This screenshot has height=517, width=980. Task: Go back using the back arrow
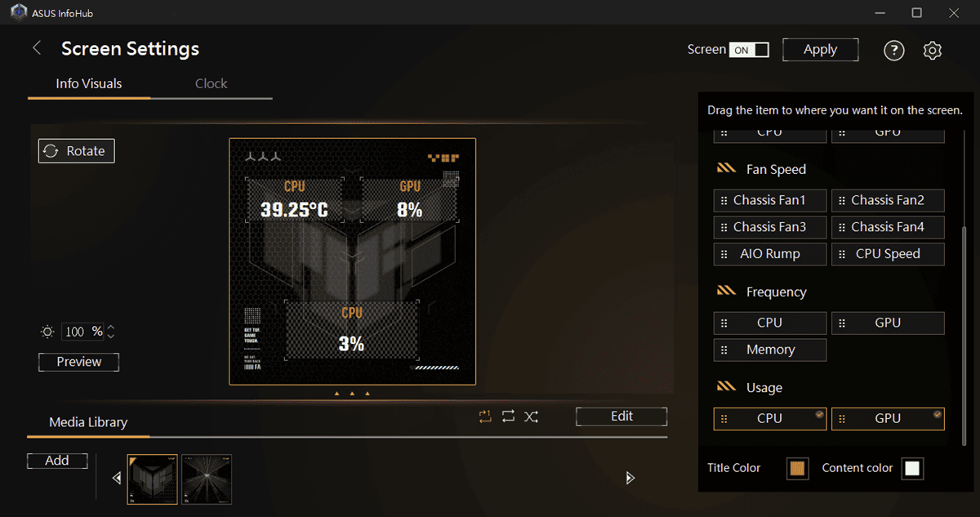(37, 49)
